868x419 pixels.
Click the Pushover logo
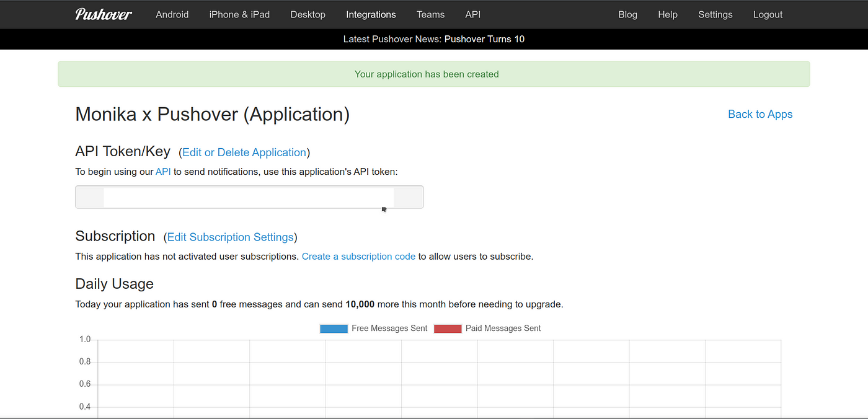coord(104,14)
